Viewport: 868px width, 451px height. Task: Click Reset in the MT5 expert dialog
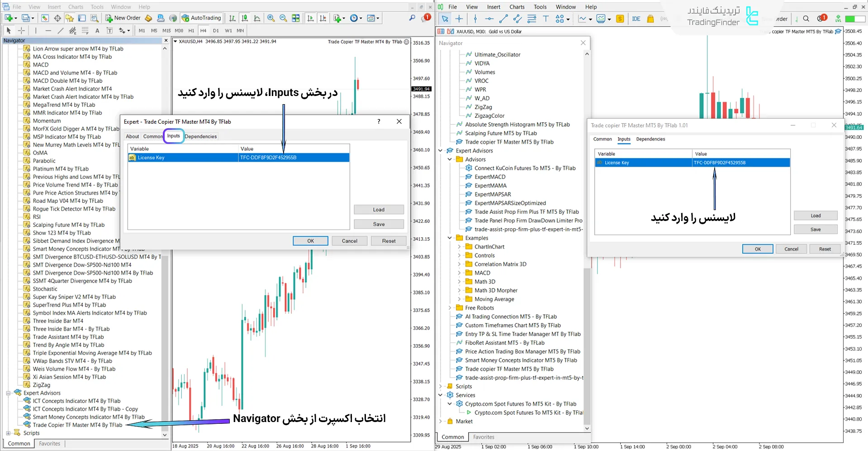825,249
